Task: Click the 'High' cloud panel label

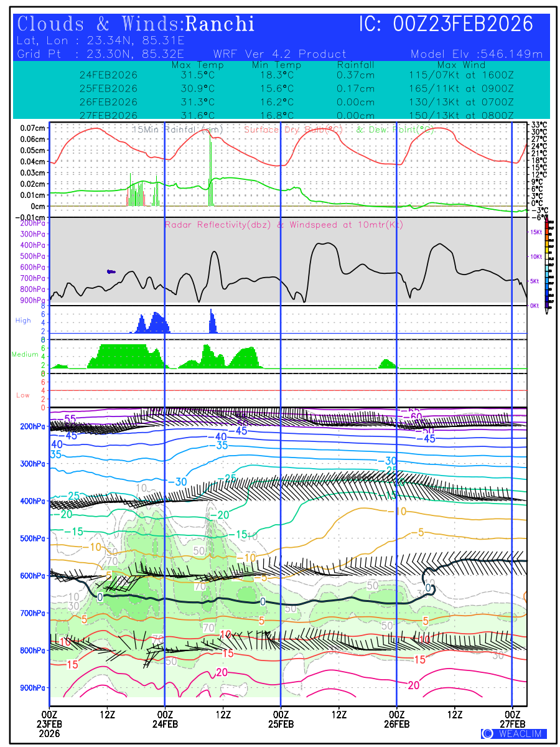Action: (23, 321)
